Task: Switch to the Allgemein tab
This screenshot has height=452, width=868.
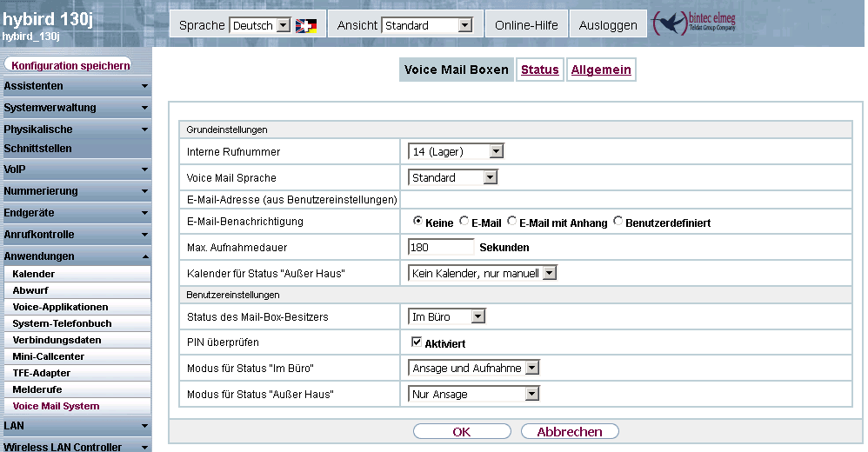Action: tap(601, 70)
